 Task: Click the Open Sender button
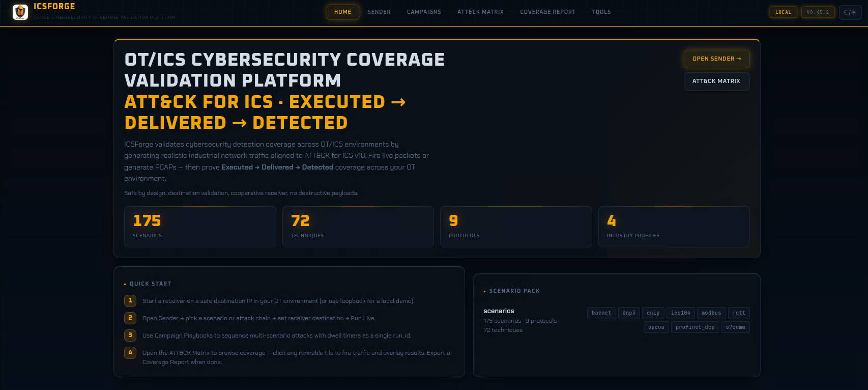click(x=716, y=59)
